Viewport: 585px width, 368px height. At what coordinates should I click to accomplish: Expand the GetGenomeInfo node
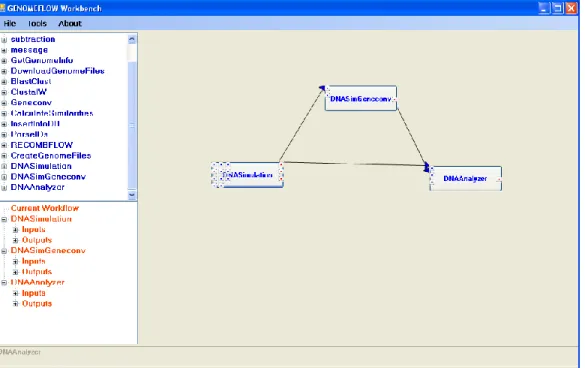[4, 60]
